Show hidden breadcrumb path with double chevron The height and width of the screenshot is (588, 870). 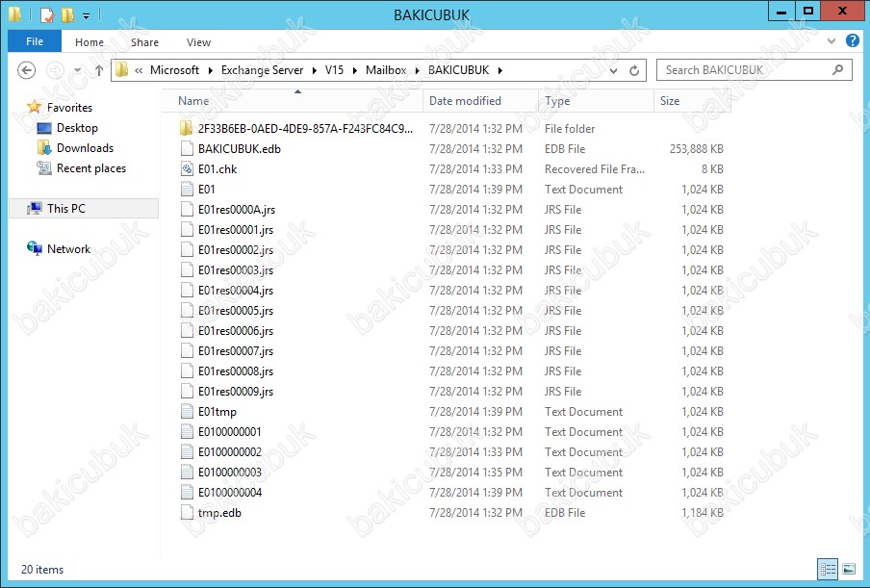(x=139, y=70)
